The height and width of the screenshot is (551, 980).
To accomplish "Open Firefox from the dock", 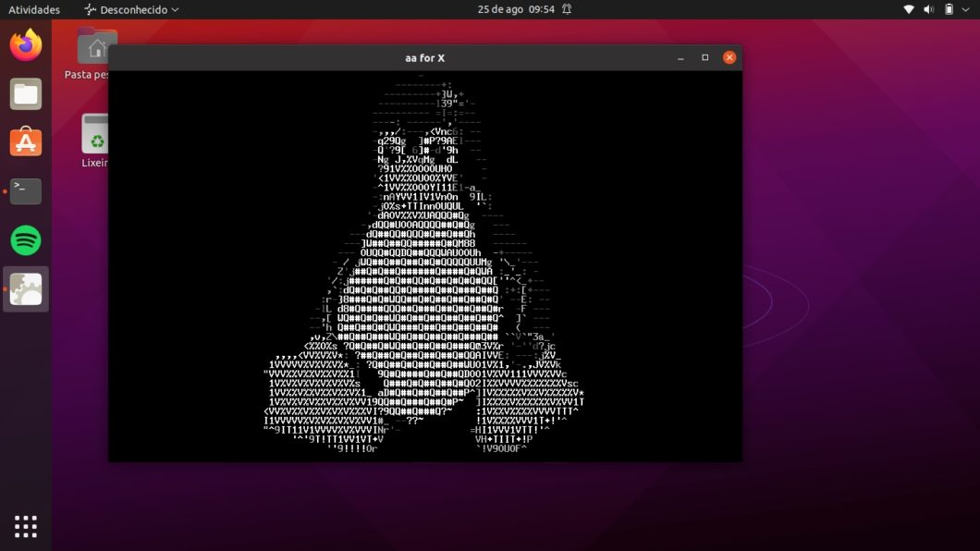I will [25, 43].
